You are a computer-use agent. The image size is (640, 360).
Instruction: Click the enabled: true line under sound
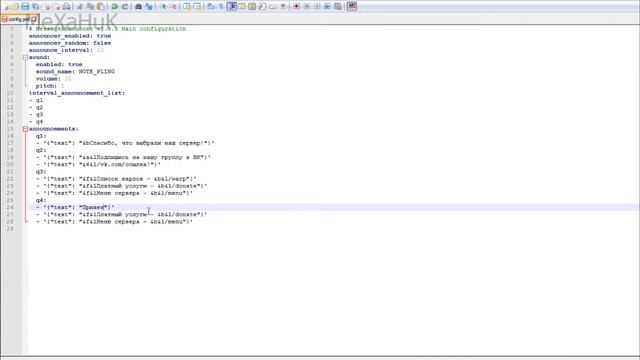59,64
